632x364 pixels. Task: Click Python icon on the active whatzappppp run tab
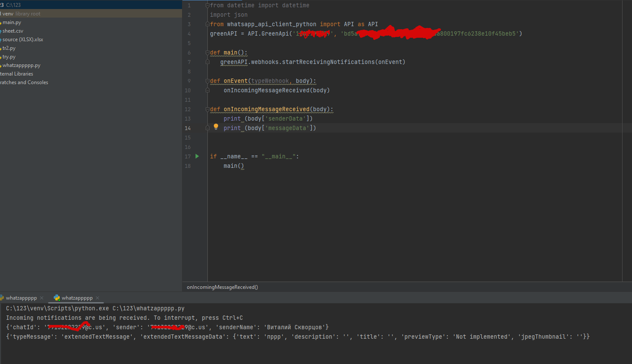pos(57,298)
